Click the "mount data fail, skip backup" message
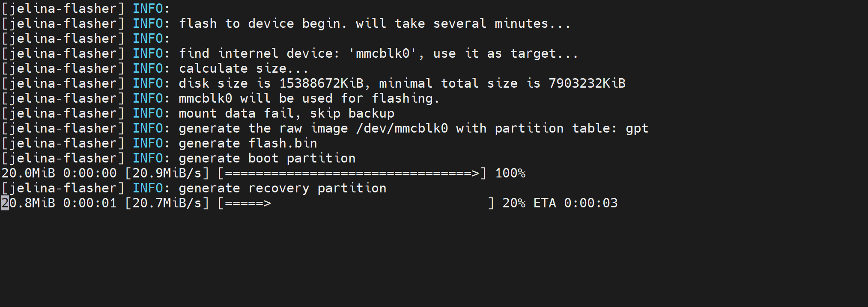The width and height of the screenshot is (868, 307). point(286,113)
